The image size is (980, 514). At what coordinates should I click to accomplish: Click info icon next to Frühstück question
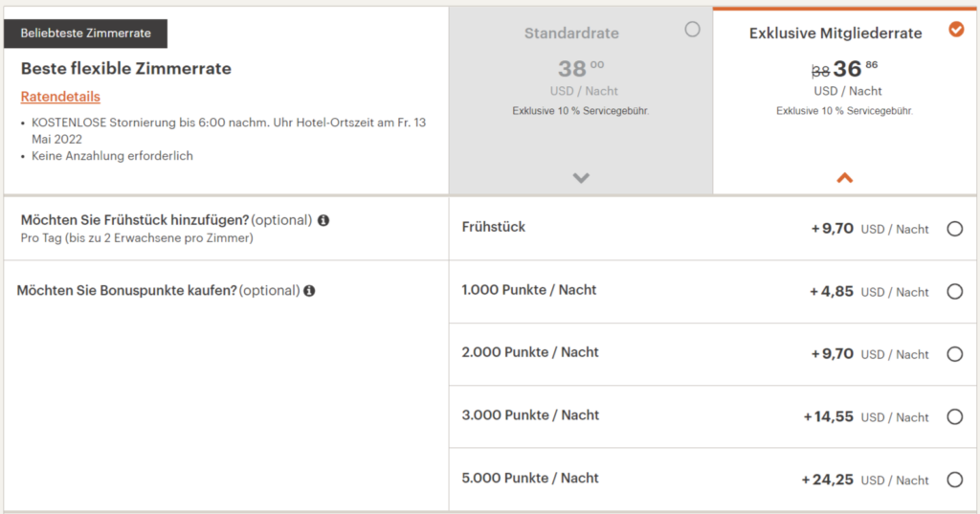[323, 220]
